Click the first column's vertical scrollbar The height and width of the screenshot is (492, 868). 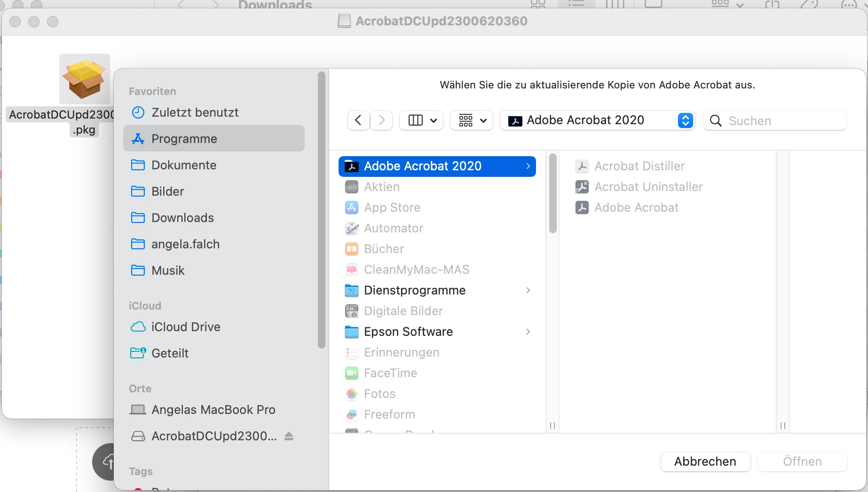(x=553, y=193)
